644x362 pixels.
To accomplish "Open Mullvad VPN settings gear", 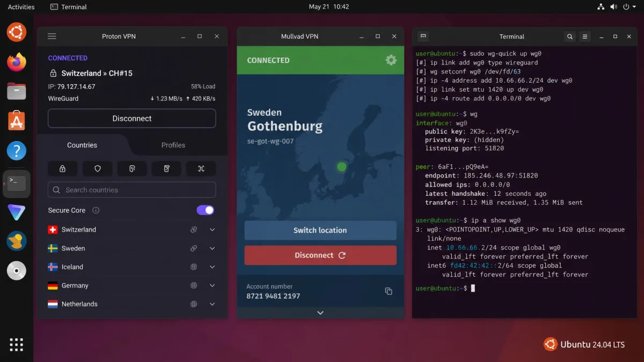I will (391, 60).
